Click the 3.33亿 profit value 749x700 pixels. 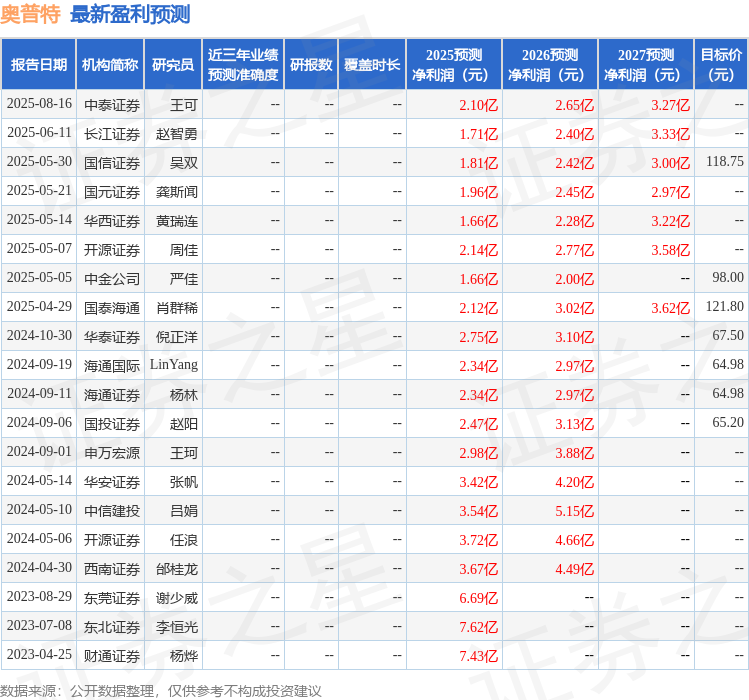point(670,134)
